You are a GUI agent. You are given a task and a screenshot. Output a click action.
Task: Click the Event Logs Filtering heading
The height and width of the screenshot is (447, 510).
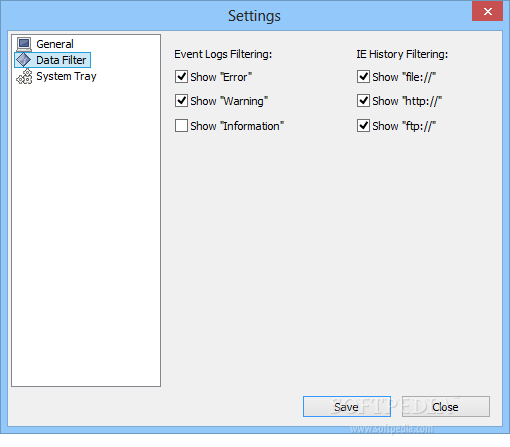tap(223, 54)
